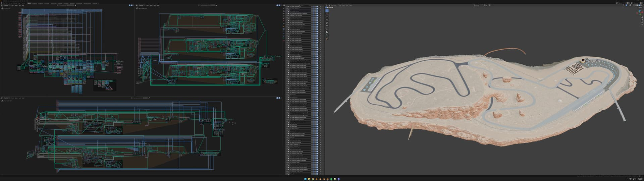The width and height of the screenshot is (644, 181).
Task: Toggle the viewport overlays button
Action: [630, 5]
